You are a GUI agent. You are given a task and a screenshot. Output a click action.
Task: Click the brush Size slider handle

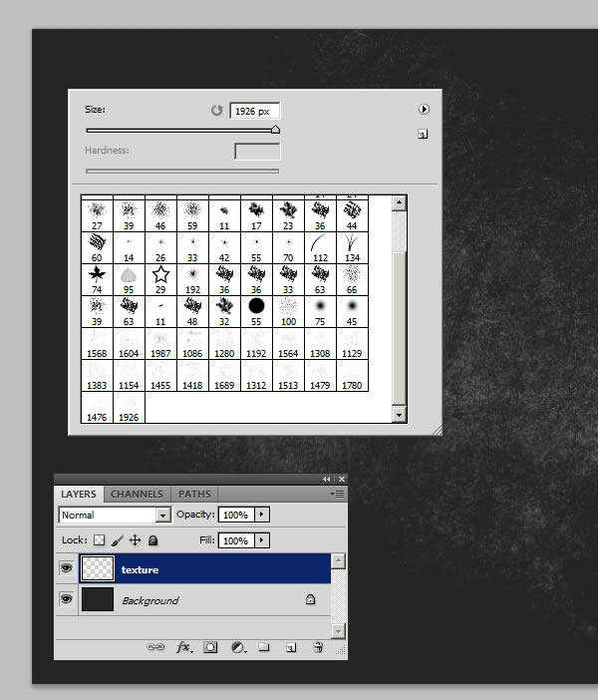coord(276,129)
